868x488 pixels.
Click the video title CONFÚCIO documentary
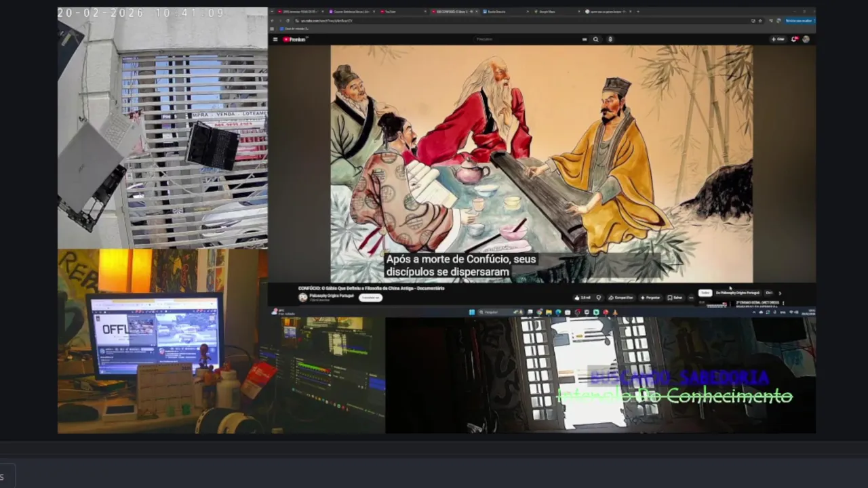(x=372, y=288)
